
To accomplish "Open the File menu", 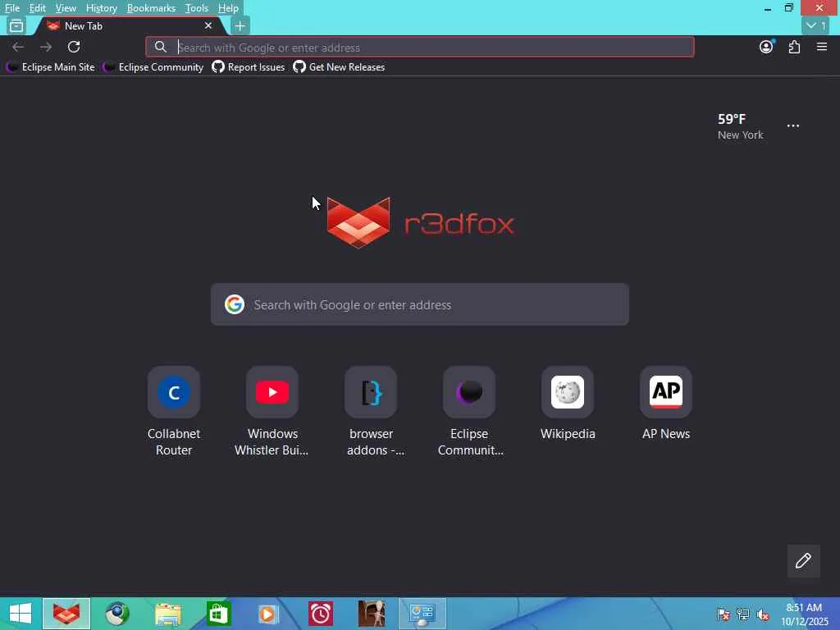I will 11,8.
